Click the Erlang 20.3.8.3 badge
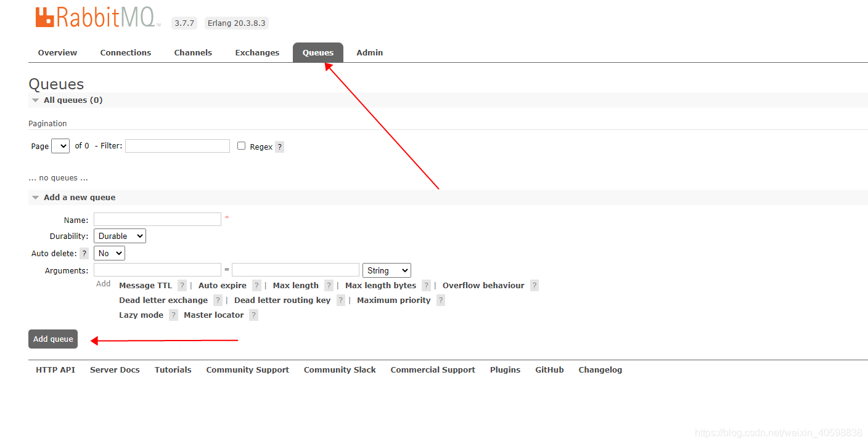The width and height of the screenshot is (868, 444). [237, 23]
